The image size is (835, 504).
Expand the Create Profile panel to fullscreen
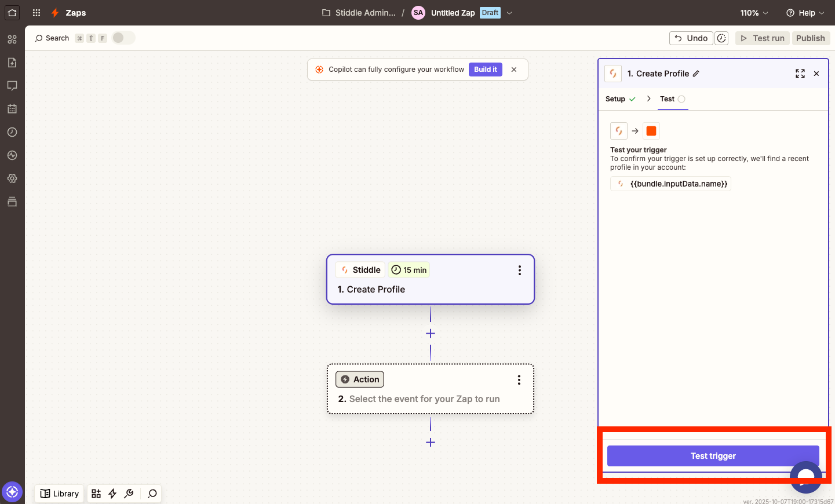(800, 74)
